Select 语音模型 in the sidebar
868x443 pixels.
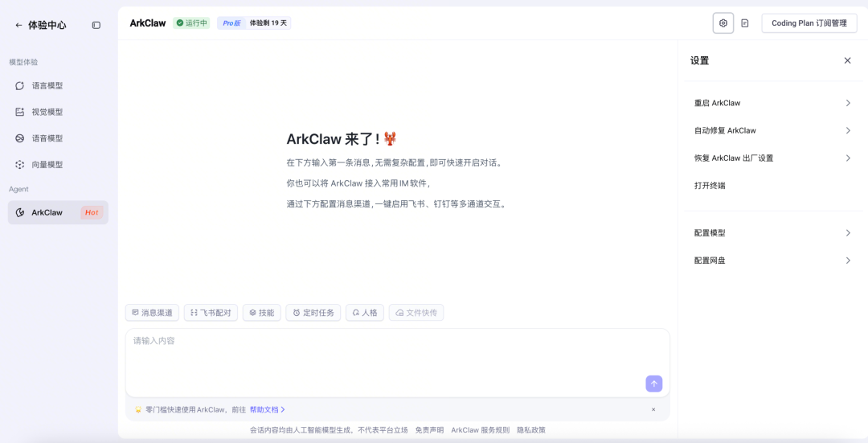click(58, 137)
